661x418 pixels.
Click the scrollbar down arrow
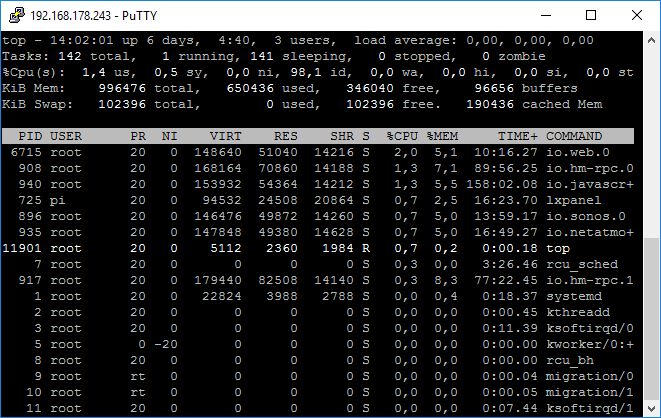tap(651, 408)
